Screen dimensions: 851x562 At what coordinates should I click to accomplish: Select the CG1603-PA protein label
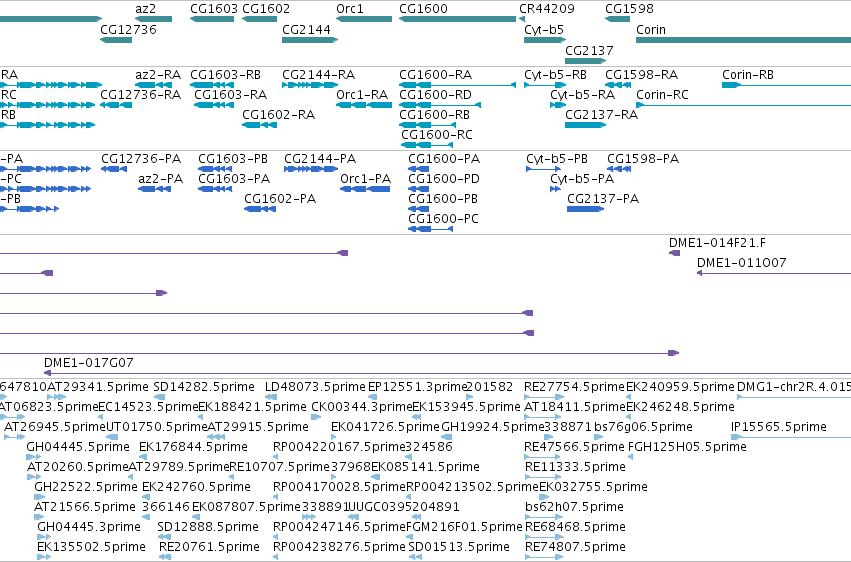[x=234, y=178]
